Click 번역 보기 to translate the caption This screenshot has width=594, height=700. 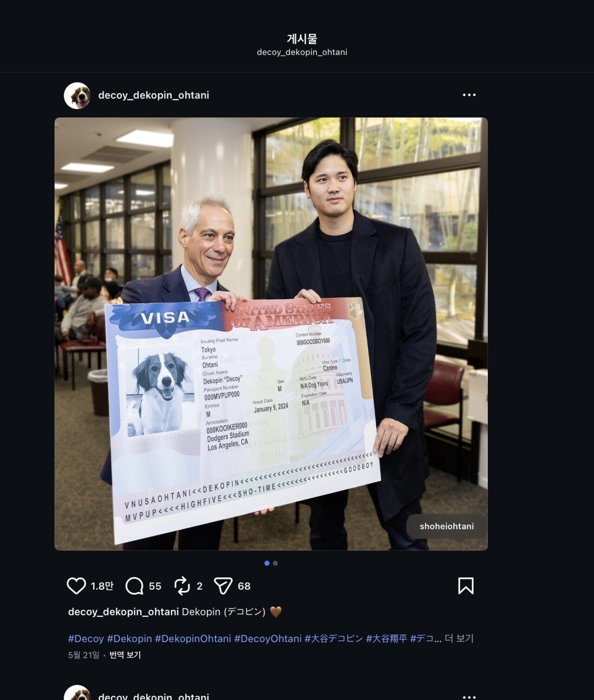pos(125,655)
